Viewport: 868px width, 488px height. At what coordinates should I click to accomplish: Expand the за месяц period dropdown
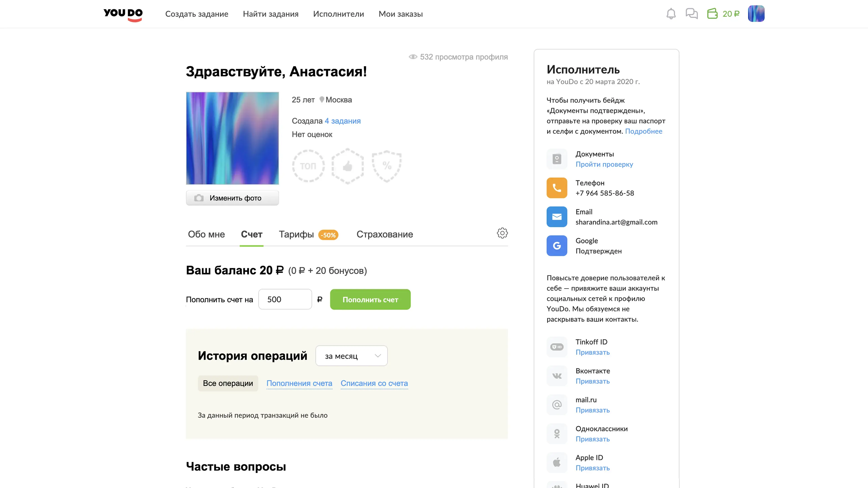click(x=351, y=356)
